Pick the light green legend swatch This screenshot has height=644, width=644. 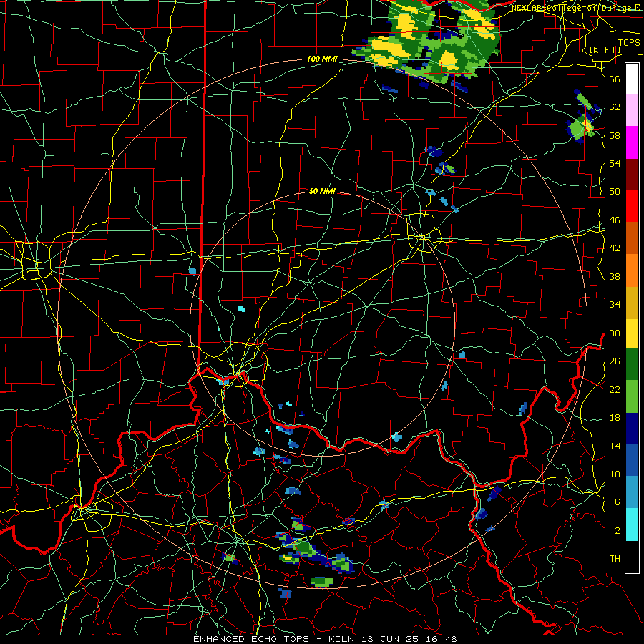(x=632, y=396)
